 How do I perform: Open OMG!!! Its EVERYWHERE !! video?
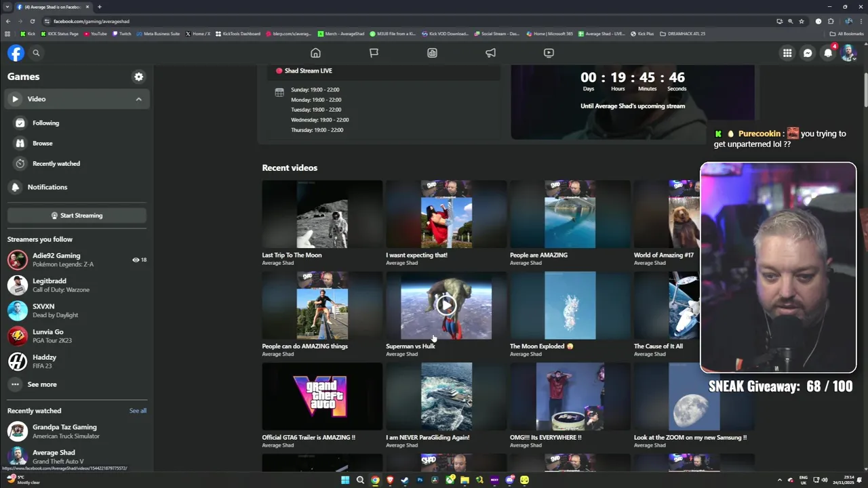pos(570,396)
